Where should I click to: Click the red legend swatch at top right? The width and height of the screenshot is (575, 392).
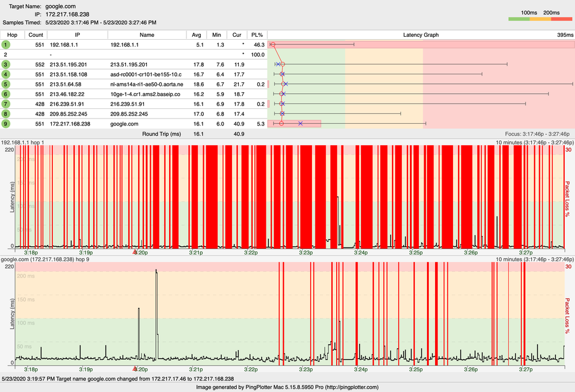(561, 20)
